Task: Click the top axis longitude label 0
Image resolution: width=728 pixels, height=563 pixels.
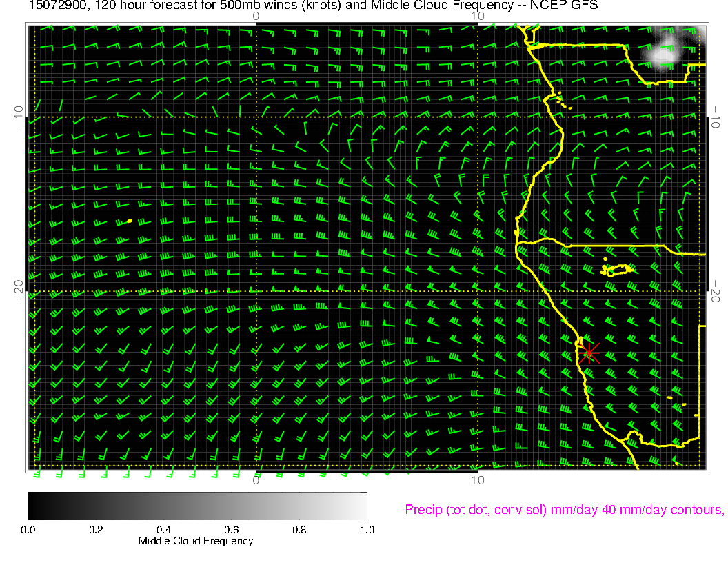Action: pos(256,17)
